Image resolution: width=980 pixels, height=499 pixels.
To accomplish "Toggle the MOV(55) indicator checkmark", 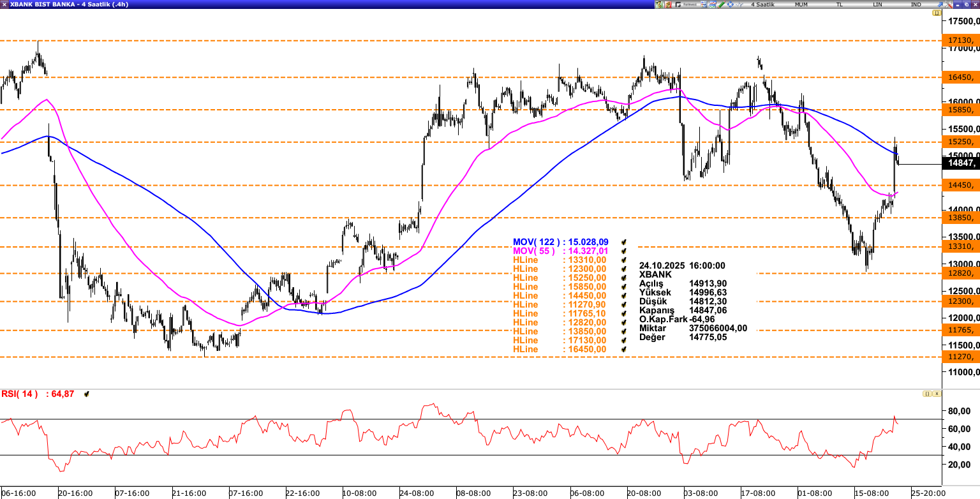I will point(623,251).
